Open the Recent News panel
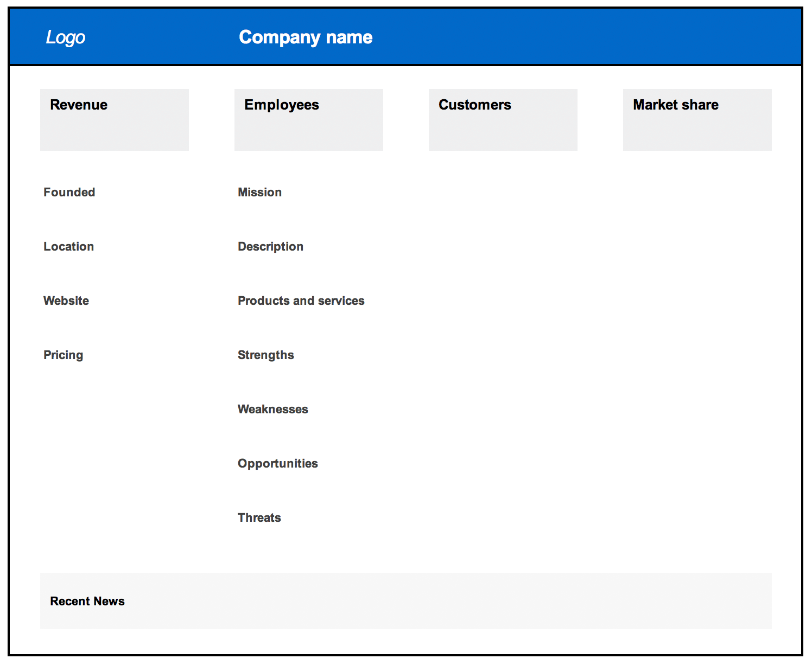This screenshot has width=812, height=665. (x=405, y=601)
